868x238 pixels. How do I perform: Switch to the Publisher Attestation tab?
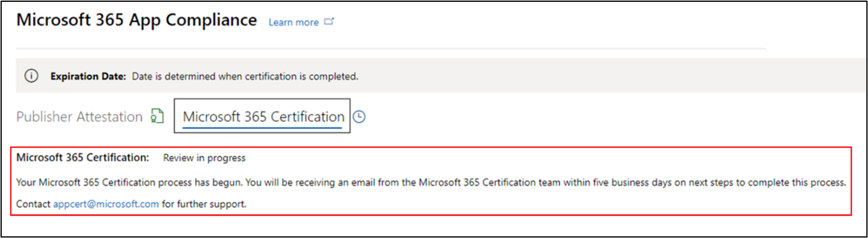pyautogui.click(x=79, y=117)
